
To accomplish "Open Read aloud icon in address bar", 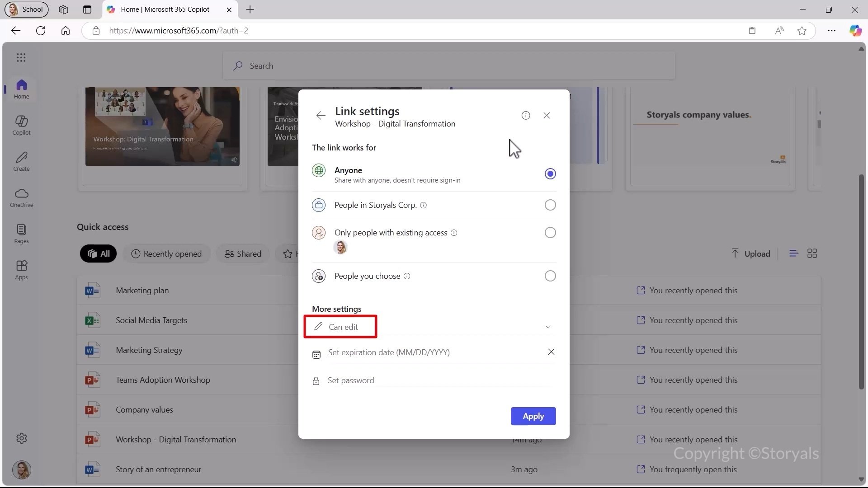I will pos(779,31).
